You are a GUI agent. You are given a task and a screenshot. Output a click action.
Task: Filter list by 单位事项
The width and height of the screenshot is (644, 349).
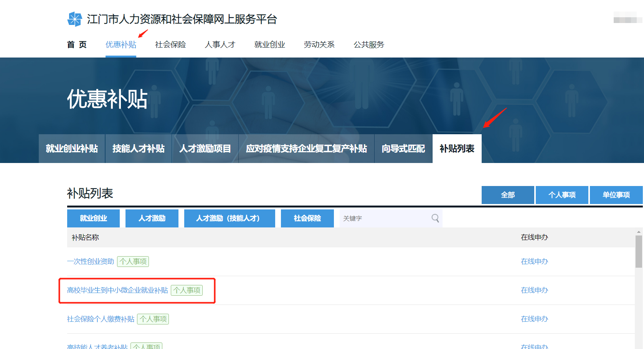pyautogui.click(x=616, y=195)
